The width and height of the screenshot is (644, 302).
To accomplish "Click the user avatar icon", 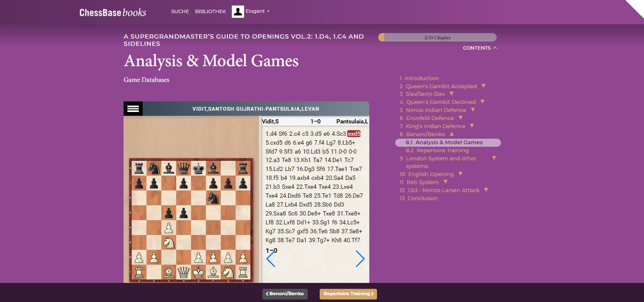I will pyautogui.click(x=238, y=11).
